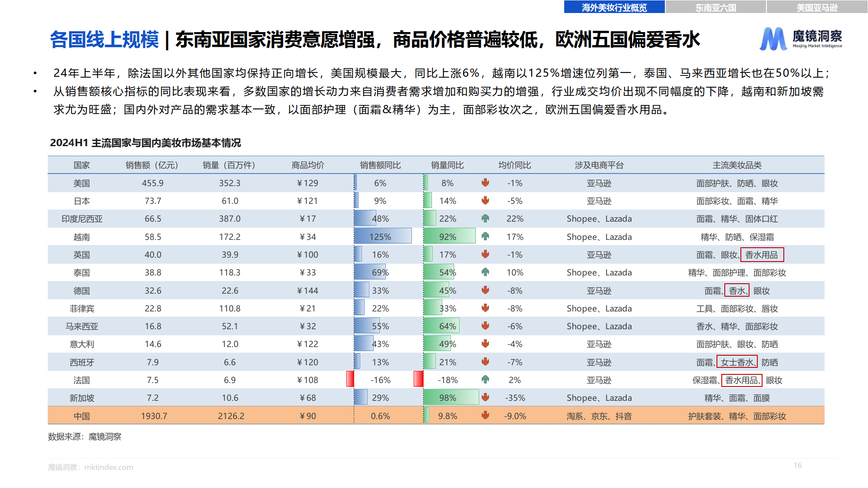Click the red down arrow in 英国 row
The width and height of the screenshot is (868, 488).
click(x=485, y=254)
